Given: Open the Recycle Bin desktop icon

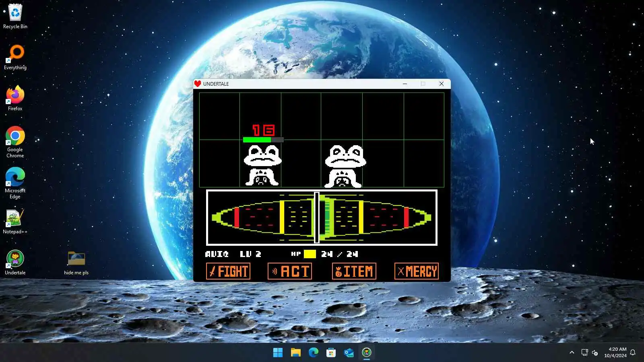Looking at the screenshot, I should coord(15,16).
